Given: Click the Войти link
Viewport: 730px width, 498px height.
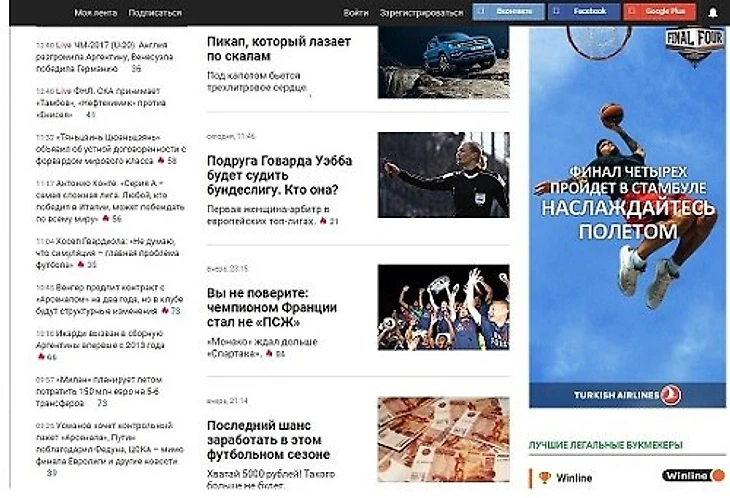Looking at the screenshot, I should click(x=356, y=13).
